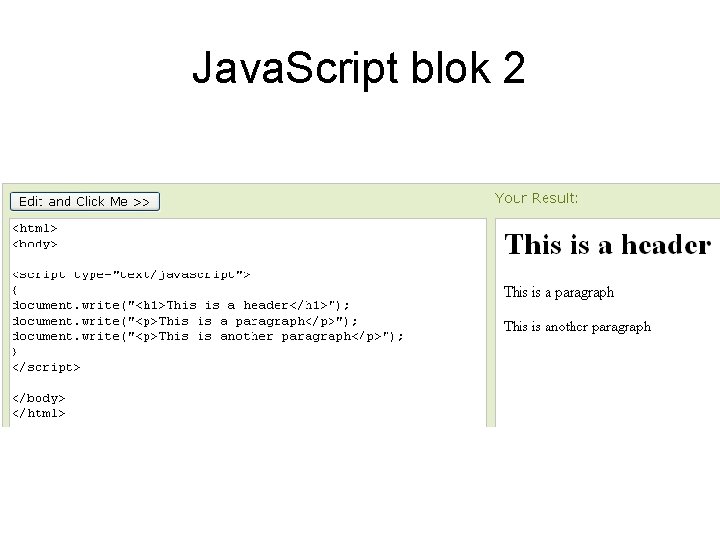Click the document.write h1 header code line

tap(181, 305)
